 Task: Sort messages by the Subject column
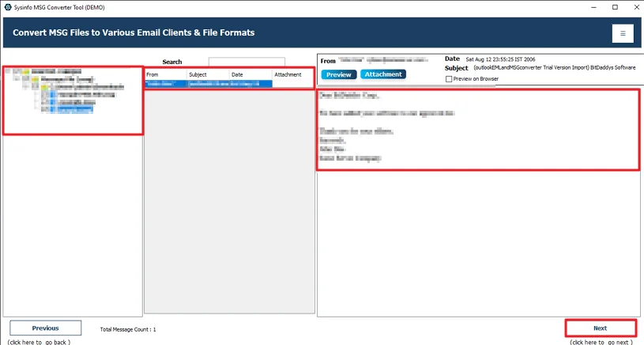click(209, 74)
